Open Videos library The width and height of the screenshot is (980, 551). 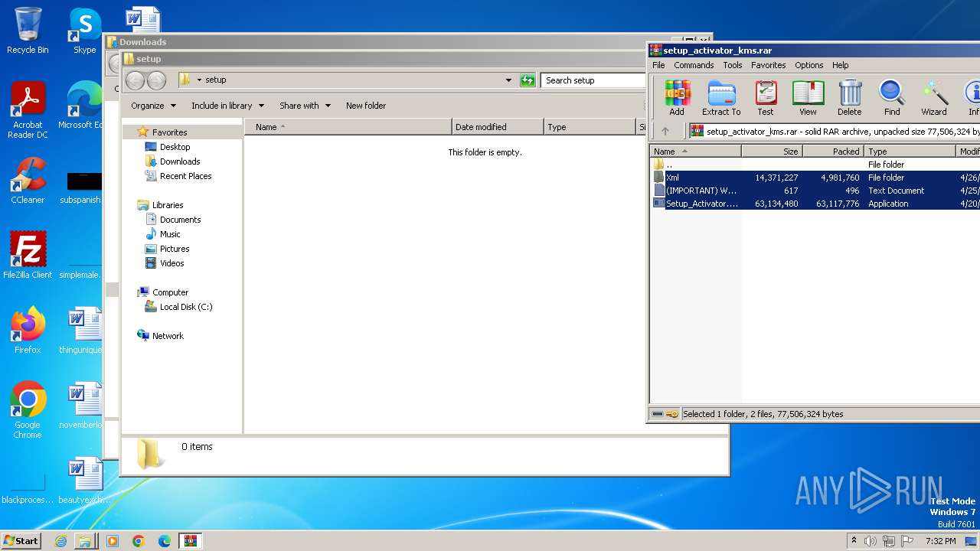[x=171, y=263]
